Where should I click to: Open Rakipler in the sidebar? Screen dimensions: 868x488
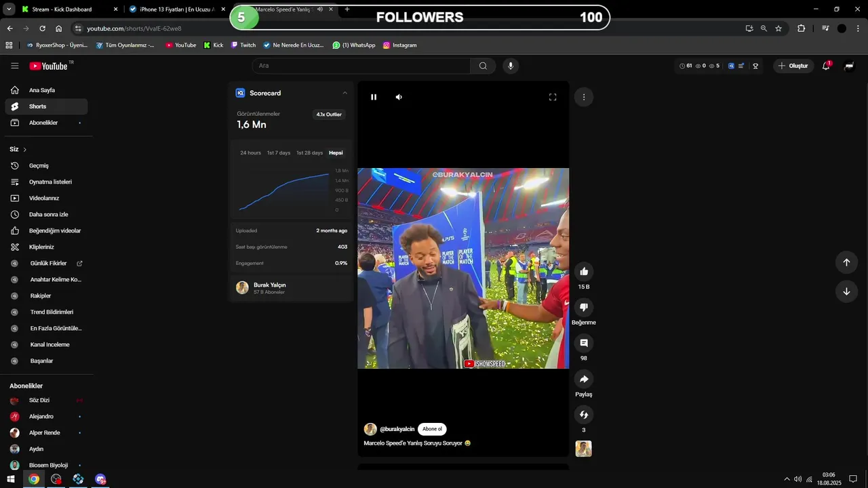46,296
